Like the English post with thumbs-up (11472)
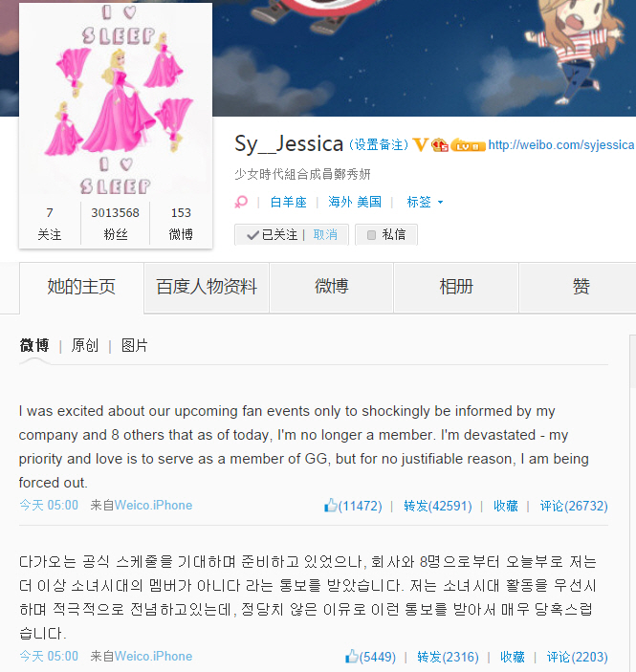The width and height of the screenshot is (636, 672). click(x=330, y=506)
